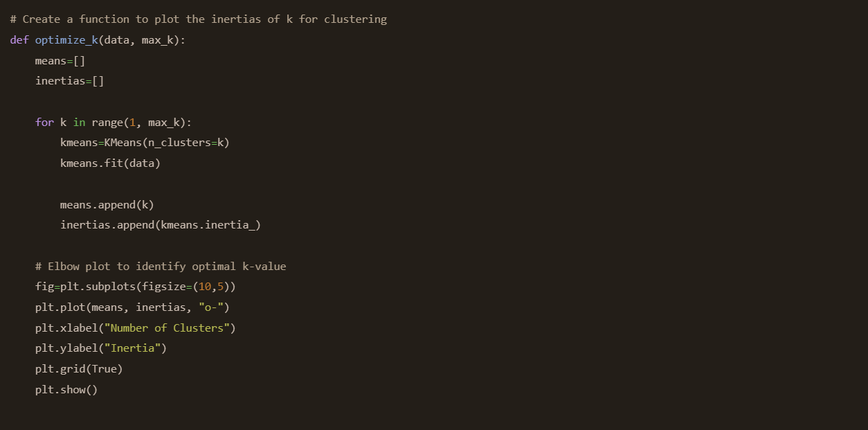This screenshot has height=430, width=868.
Task: Click the Elbow plot comment line
Action: [x=161, y=267]
